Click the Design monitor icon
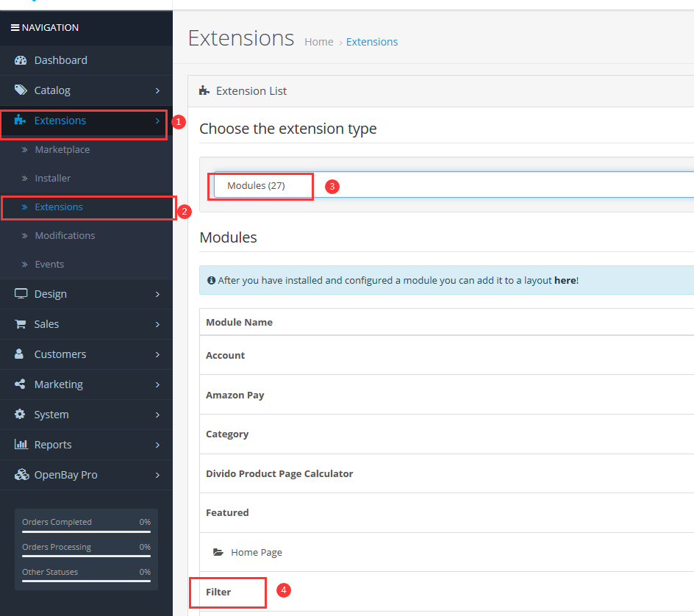 21,294
